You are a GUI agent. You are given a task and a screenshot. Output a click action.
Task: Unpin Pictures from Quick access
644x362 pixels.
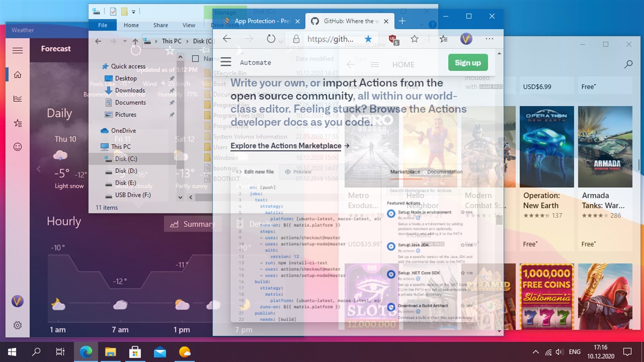172,115
